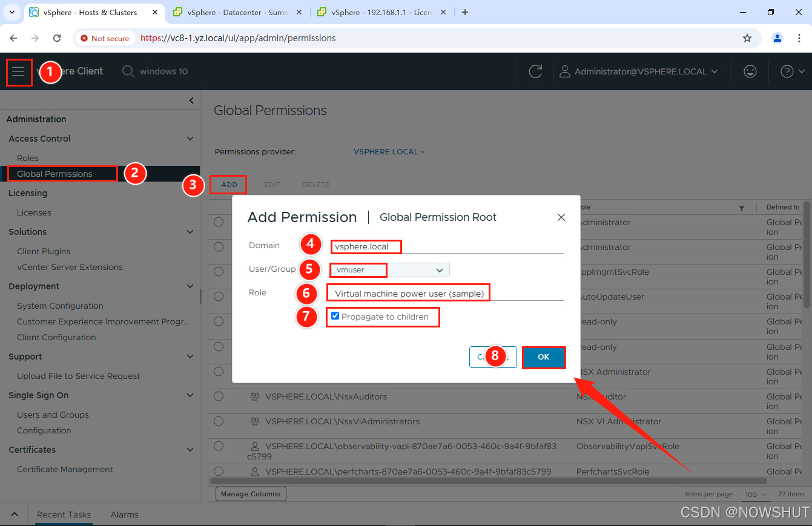Collapse the Solutions section

[x=190, y=232]
